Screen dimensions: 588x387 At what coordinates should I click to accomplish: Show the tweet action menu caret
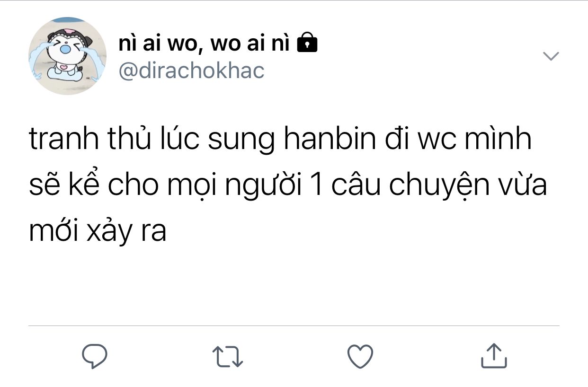(551, 56)
